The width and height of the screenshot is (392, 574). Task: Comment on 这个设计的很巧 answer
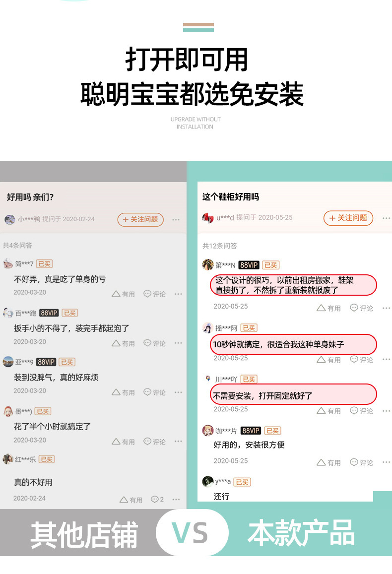(x=361, y=308)
